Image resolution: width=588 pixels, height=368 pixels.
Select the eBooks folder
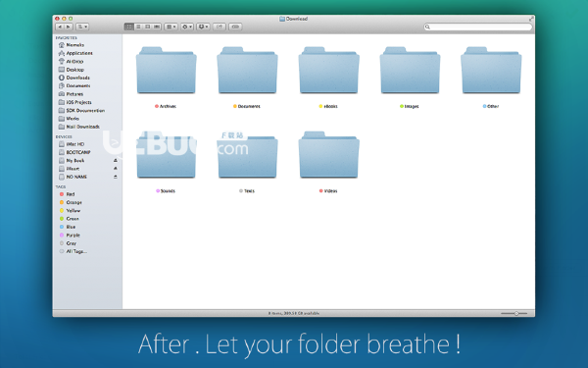point(328,71)
